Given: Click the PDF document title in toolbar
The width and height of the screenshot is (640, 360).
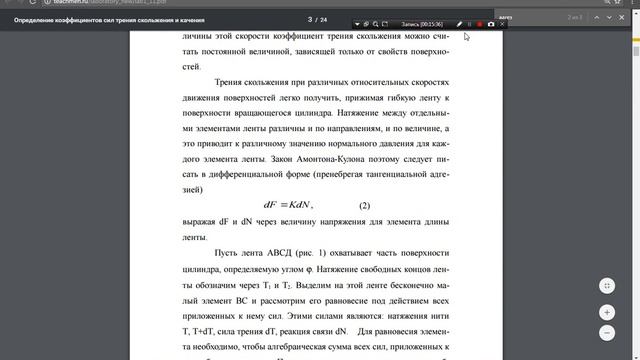Looking at the screenshot, I should 109,20.
